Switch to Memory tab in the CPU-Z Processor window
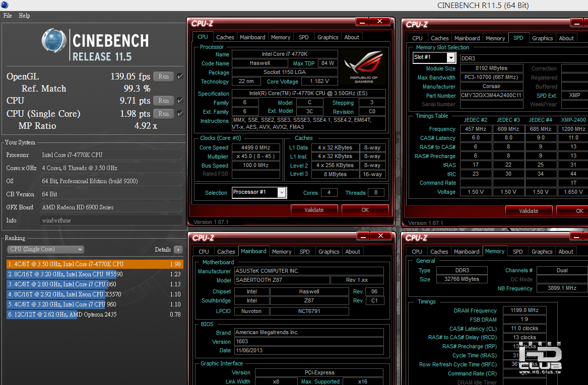 point(281,37)
